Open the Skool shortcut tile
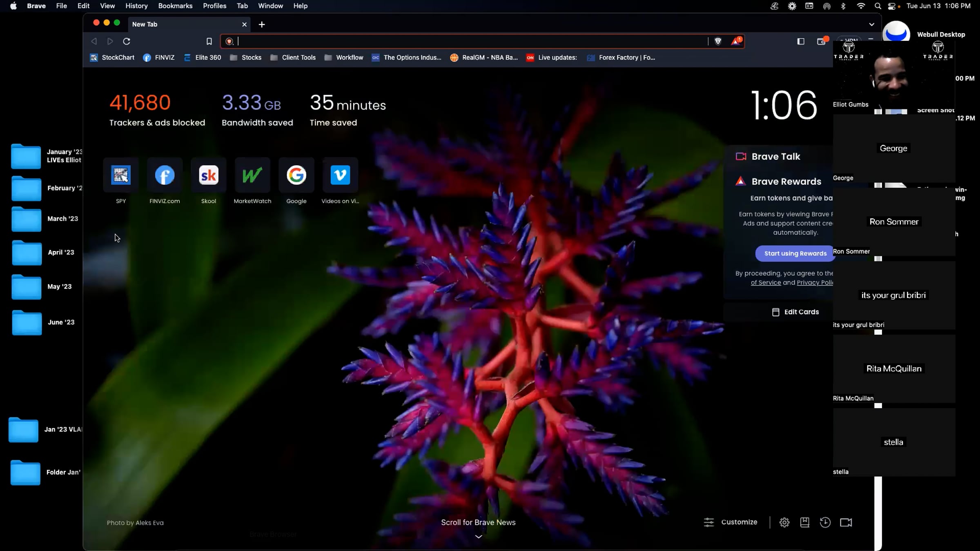 208,176
